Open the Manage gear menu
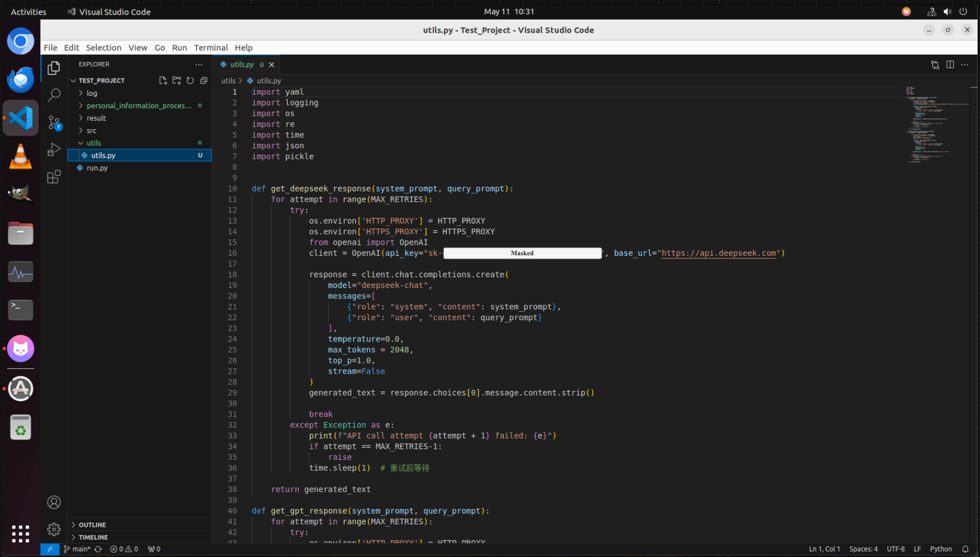 click(x=54, y=529)
